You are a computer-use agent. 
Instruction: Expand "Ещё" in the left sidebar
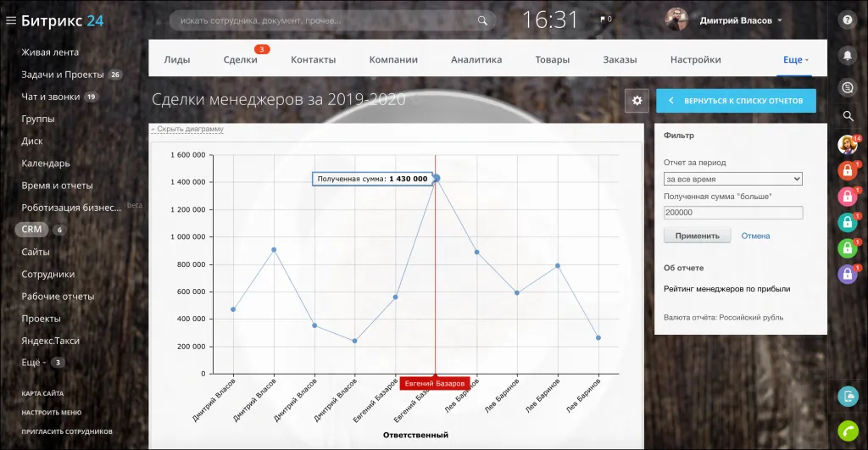pyautogui.click(x=35, y=363)
